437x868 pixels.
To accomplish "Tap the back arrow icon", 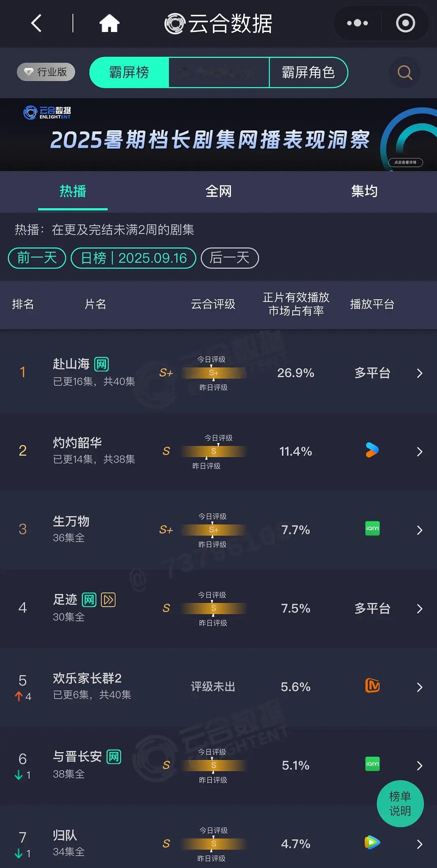I will (x=36, y=23).
